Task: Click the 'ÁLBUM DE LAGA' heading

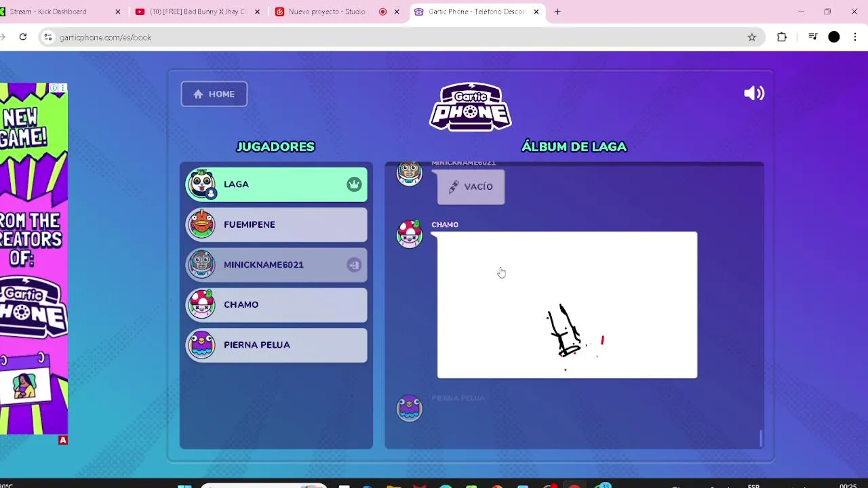Action: point(574,146)
